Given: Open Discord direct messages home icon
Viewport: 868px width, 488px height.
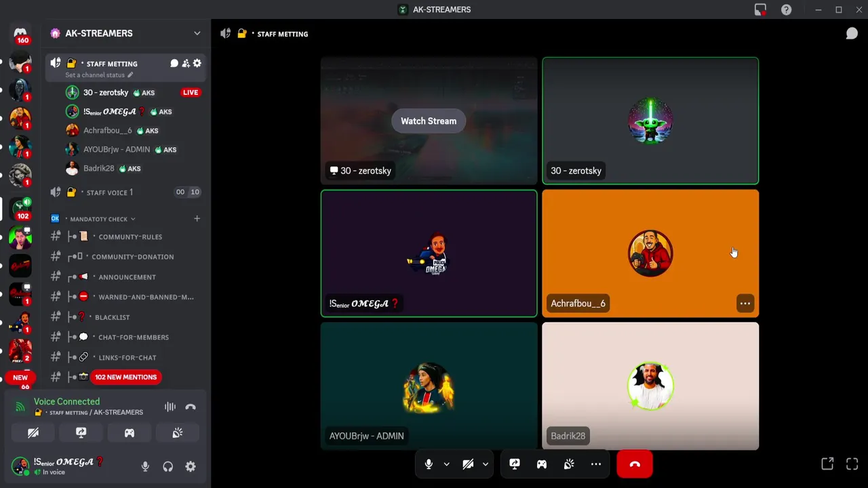Looking at the screenshot, I should 20,33.
